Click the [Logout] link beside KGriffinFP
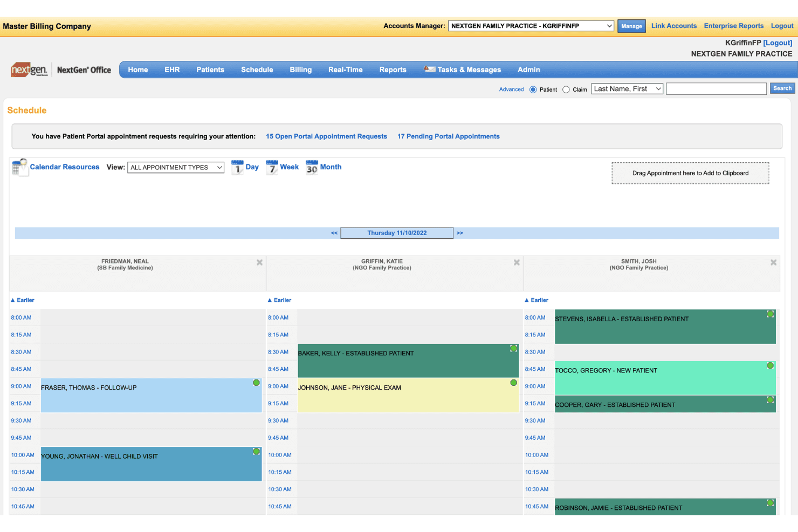Viewport: 798px width, 532px height. pyautogui.click(x=778, y=43)
